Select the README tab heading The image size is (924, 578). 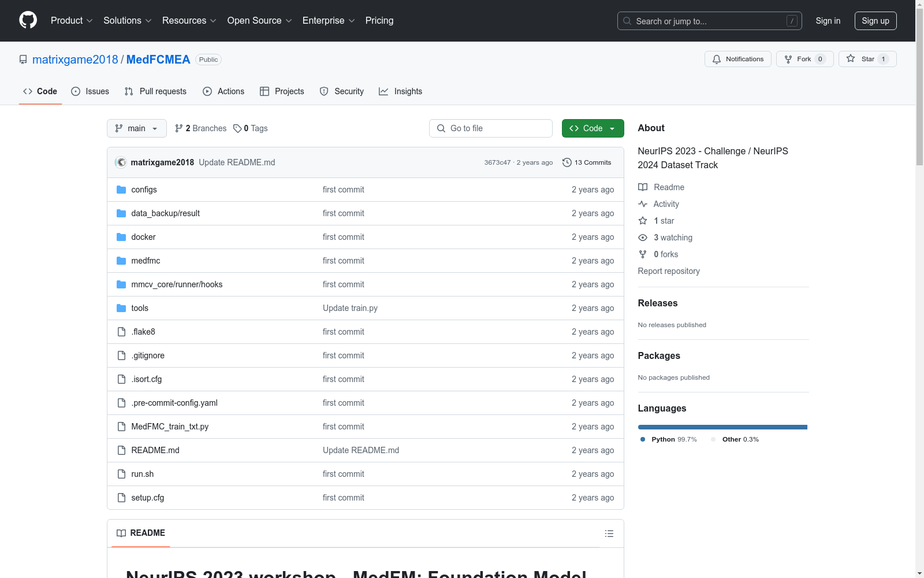[x=141, y=533]
